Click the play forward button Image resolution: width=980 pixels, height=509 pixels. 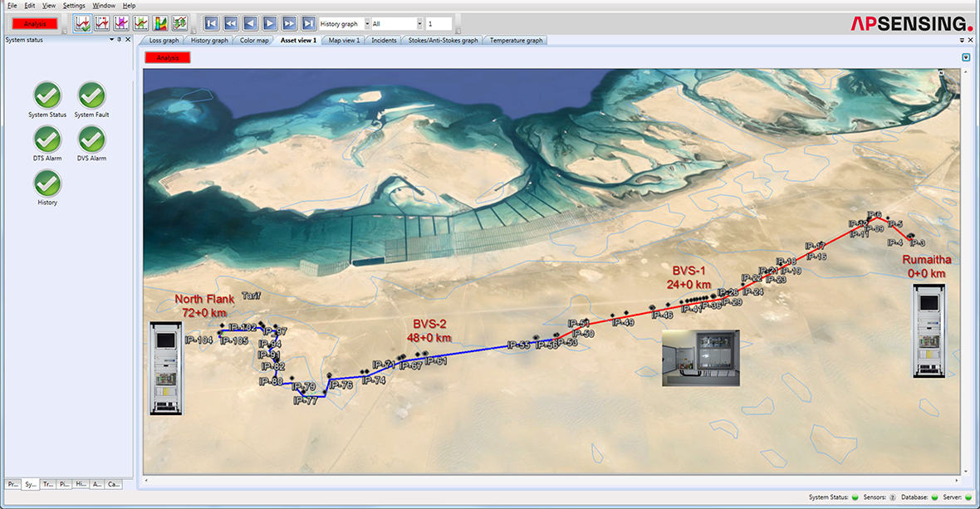(x=269, y=24)
